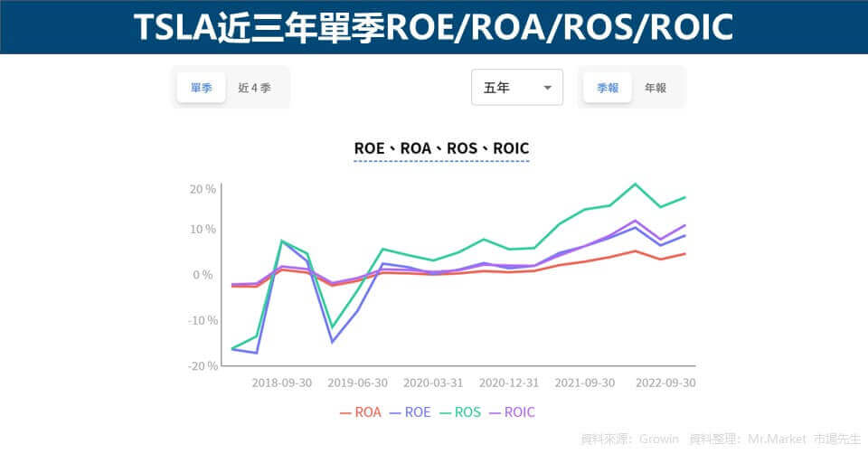
Task: Click the 20 % y-axis label
Action: tap(203, 189)
